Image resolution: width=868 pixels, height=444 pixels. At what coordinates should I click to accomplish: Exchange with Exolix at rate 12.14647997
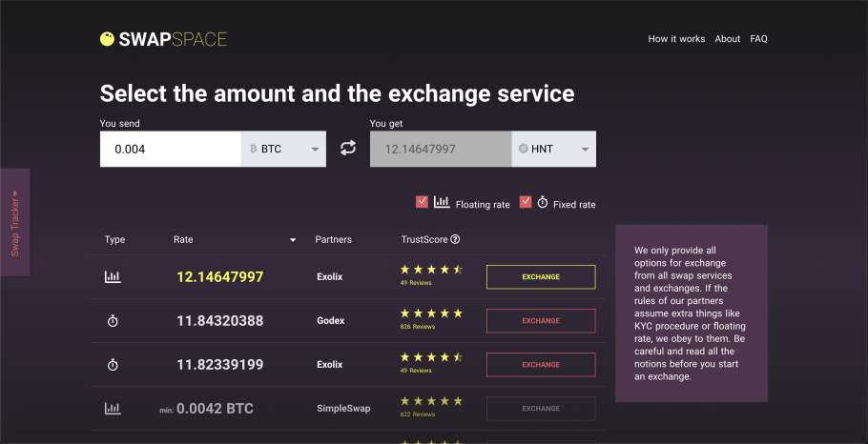coord(541,277)
